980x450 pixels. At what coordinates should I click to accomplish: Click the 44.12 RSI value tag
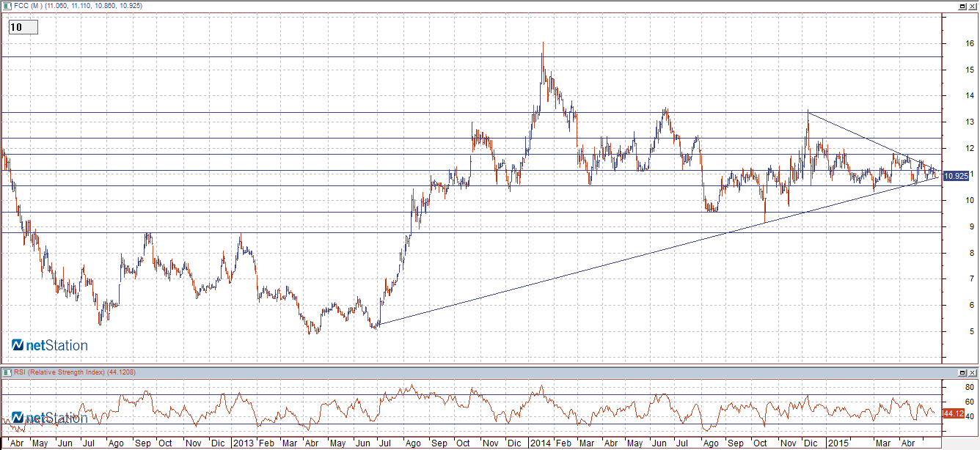(x=953, y=413)
